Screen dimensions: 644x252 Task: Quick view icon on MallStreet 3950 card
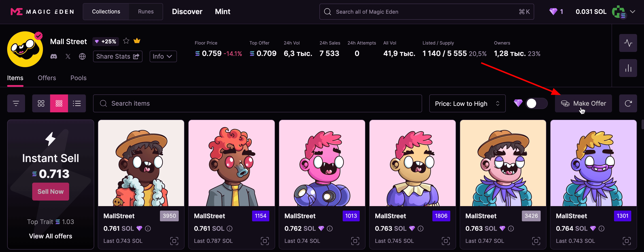[174, 241]
